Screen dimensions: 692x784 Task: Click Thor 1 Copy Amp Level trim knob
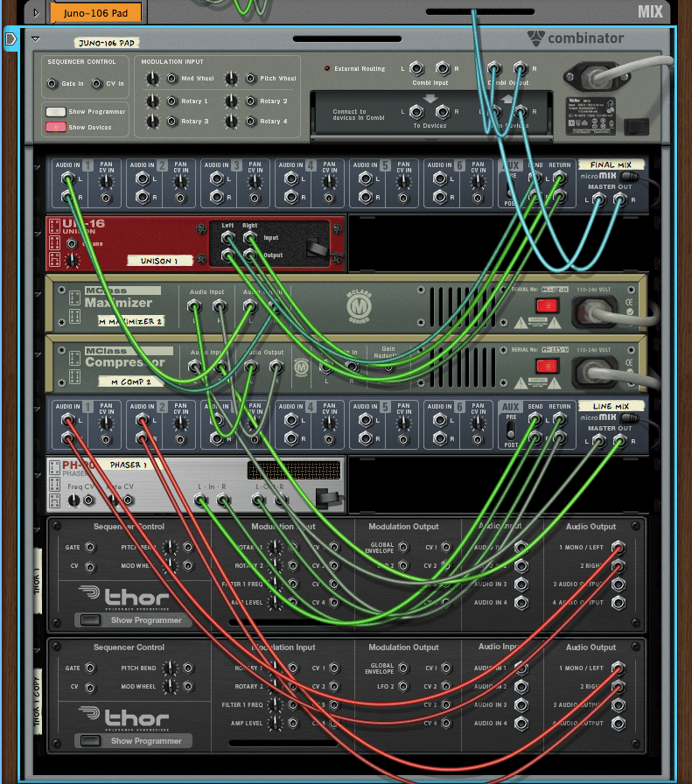(x=275, y=723)
